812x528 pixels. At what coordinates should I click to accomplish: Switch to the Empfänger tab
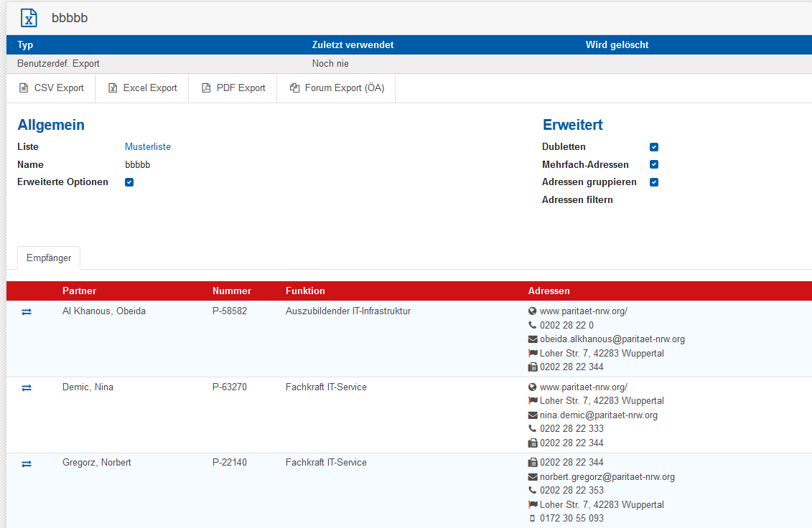(49, 258)
